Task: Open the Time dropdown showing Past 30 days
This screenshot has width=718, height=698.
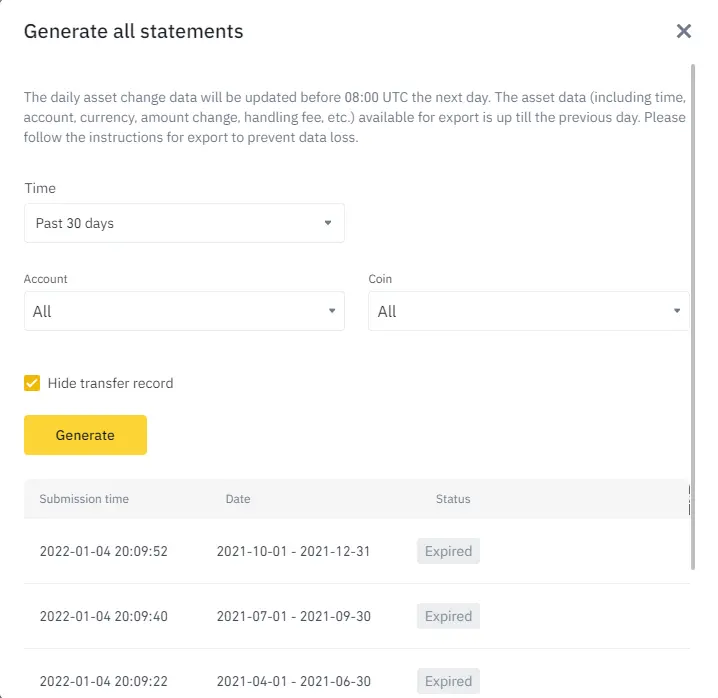Action: [x=184, y=223]
